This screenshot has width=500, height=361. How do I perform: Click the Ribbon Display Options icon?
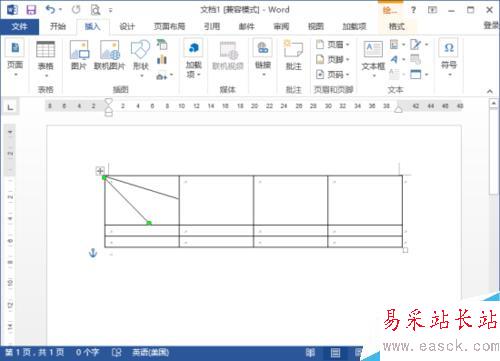(432, 10)
